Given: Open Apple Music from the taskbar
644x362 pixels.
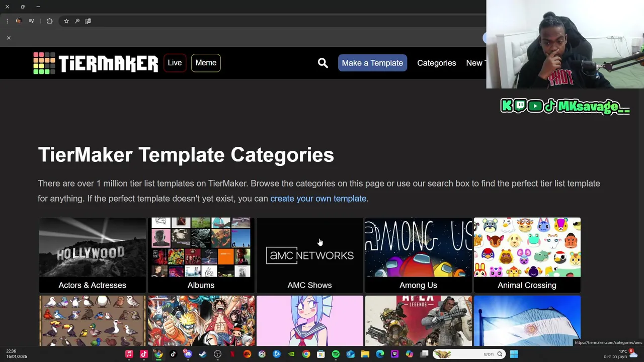Looking at the screenshot, I should [129, 354].
